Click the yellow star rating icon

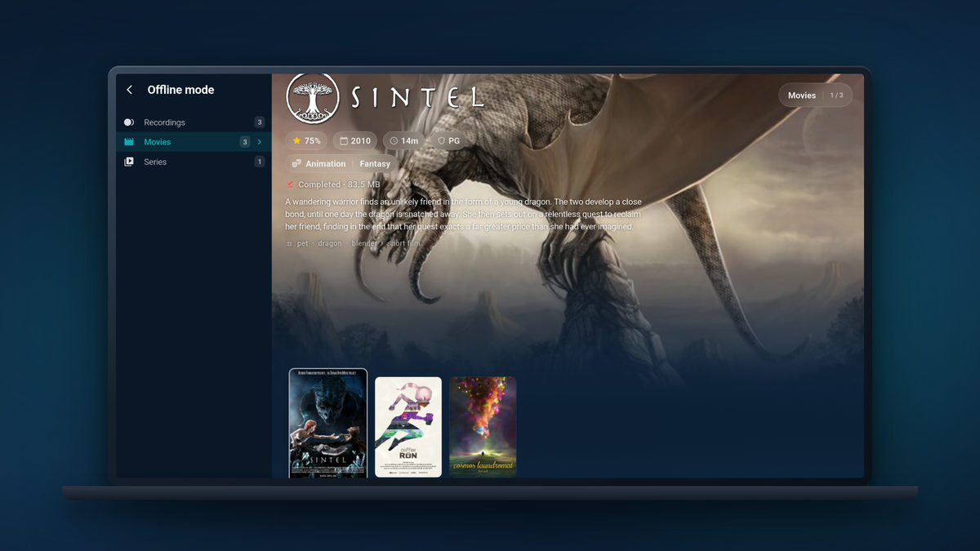[296, 140]
